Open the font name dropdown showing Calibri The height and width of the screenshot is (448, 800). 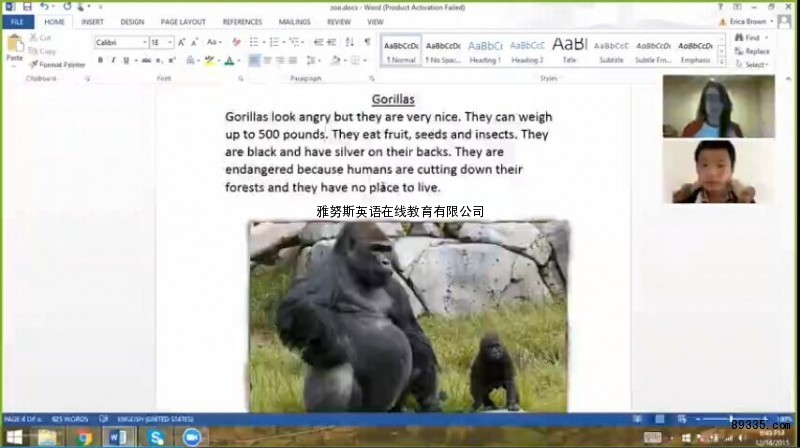tap(121, 42)
